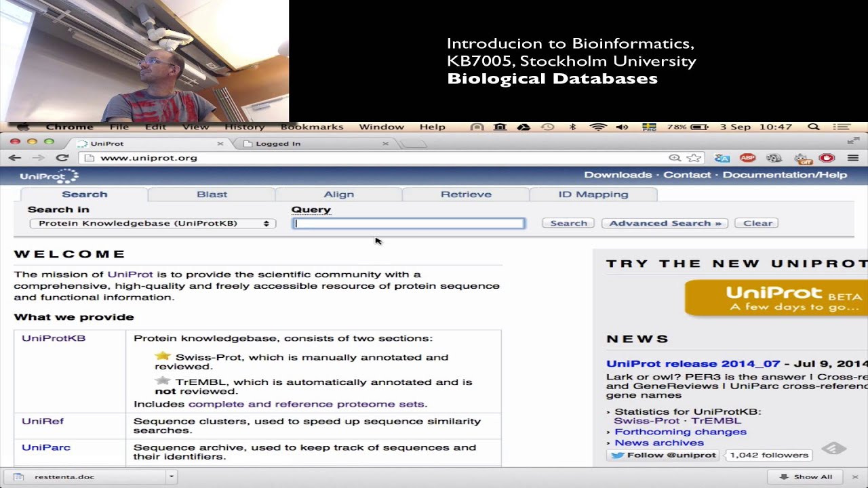Viewport: 868px width, 488px height.
Task: Open the UniParc link
Action: pos(46,447)
